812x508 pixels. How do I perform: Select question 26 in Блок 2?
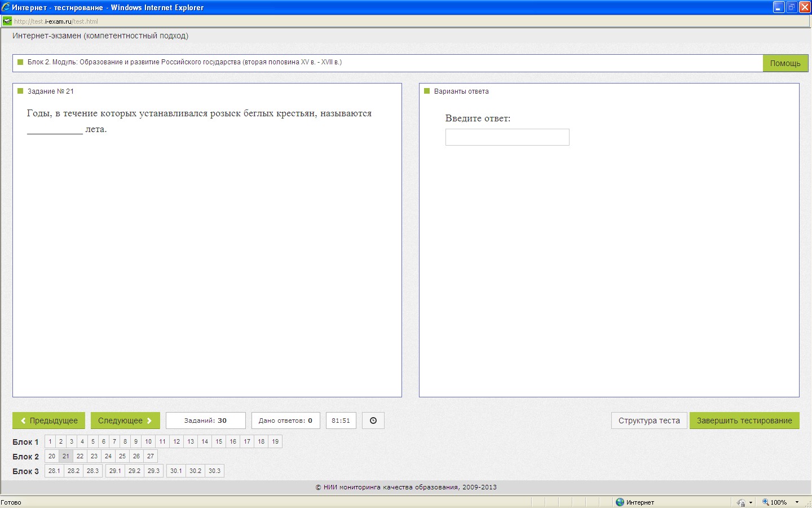pyautogui.click(x=136, y=456)
